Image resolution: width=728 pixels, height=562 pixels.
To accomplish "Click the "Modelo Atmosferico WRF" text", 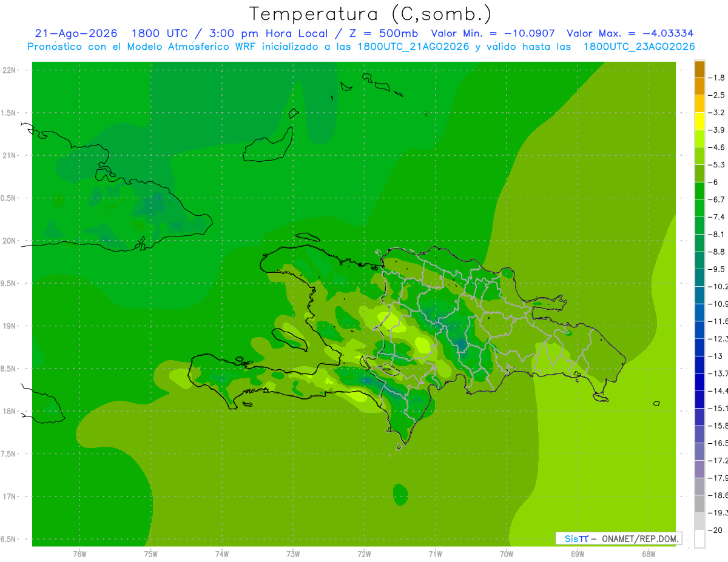I will click(x=192, y=47).
